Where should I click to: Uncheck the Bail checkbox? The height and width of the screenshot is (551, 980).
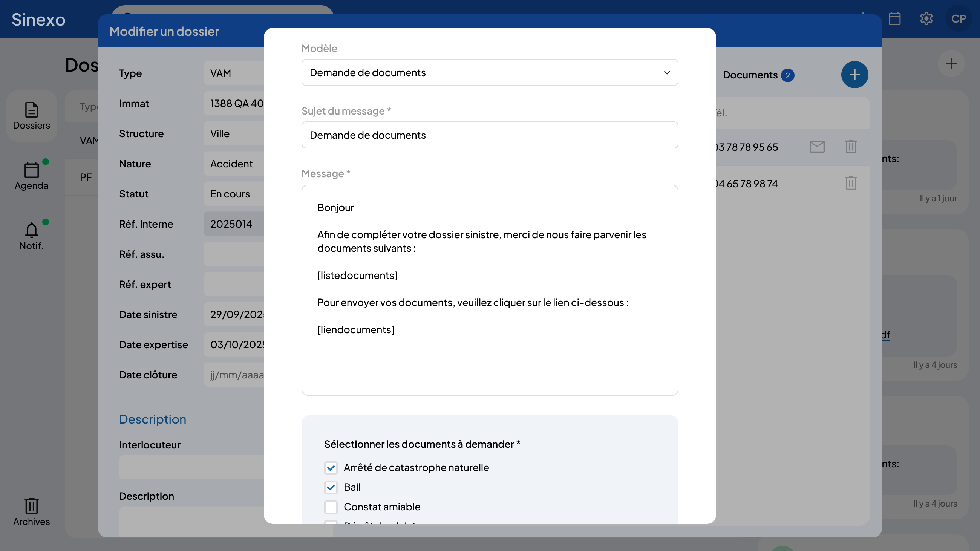click(x=331, y=488)
